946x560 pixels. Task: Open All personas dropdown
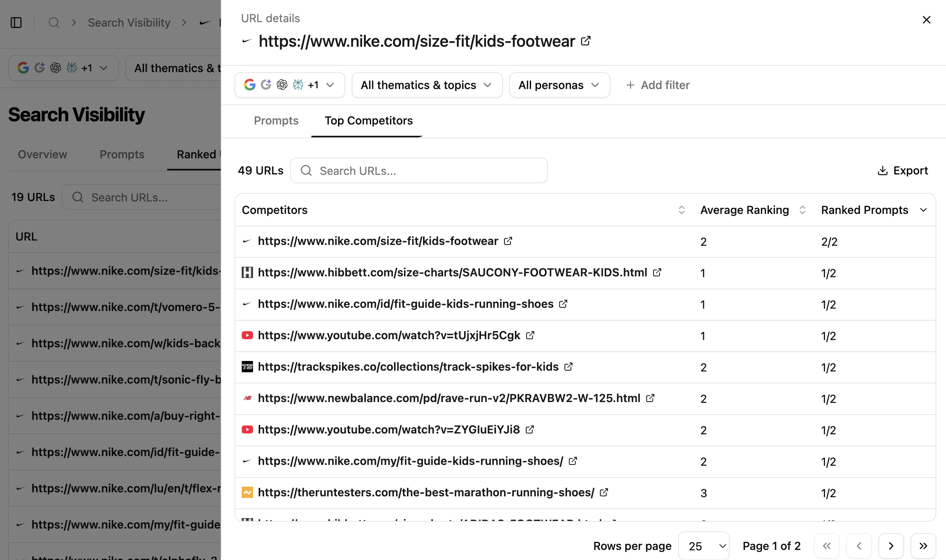pyautogui.click(x=559, y=85)
